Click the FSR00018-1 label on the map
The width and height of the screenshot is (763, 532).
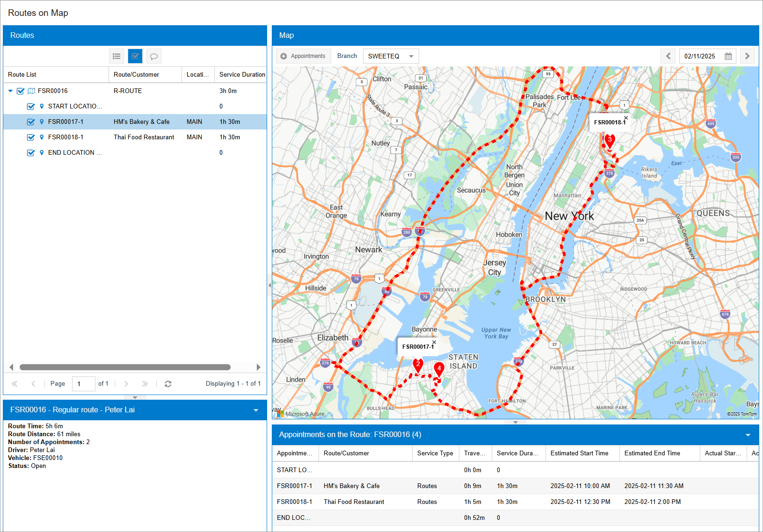[610, 122]
